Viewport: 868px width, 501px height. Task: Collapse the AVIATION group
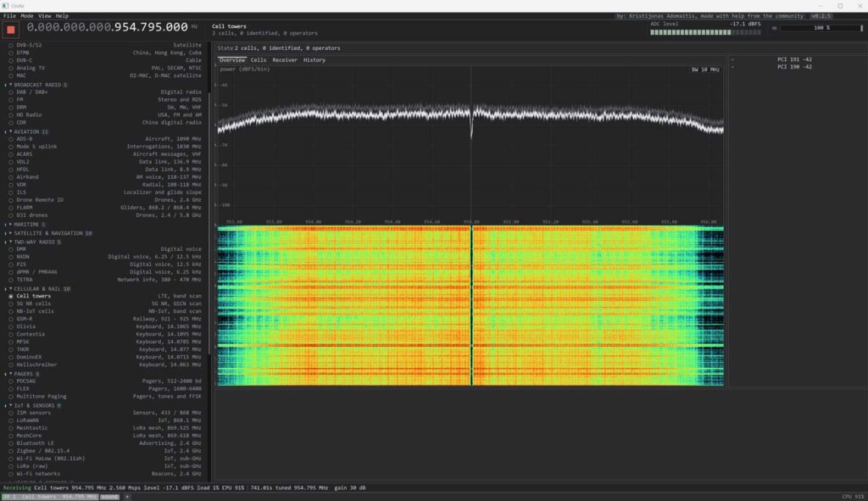tap(27, 131)
